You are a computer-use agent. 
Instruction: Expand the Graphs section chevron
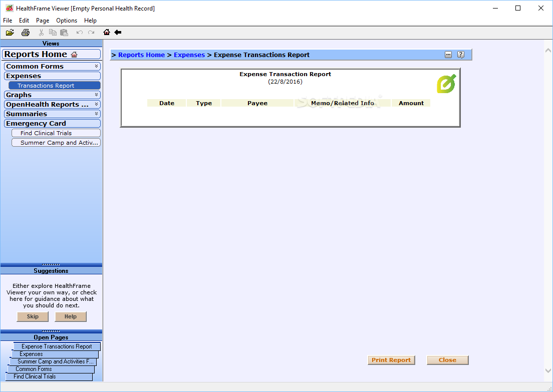[96, 95]
